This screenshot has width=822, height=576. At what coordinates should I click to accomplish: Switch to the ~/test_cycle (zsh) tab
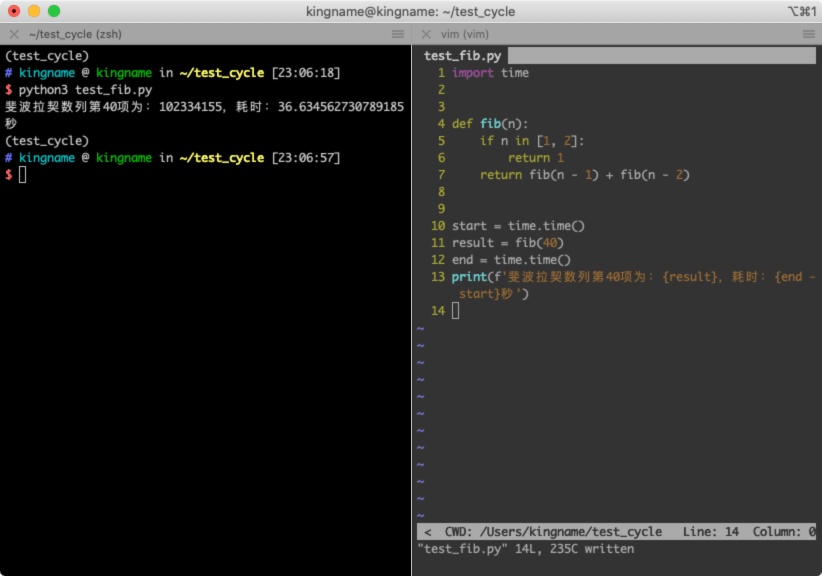(75, 35)
